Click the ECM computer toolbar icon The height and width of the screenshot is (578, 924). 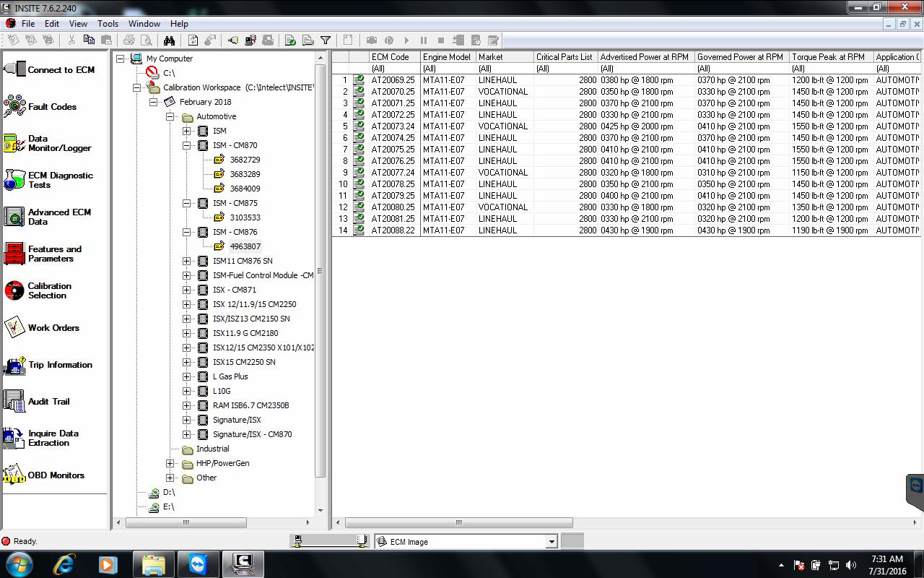(250, 40)
